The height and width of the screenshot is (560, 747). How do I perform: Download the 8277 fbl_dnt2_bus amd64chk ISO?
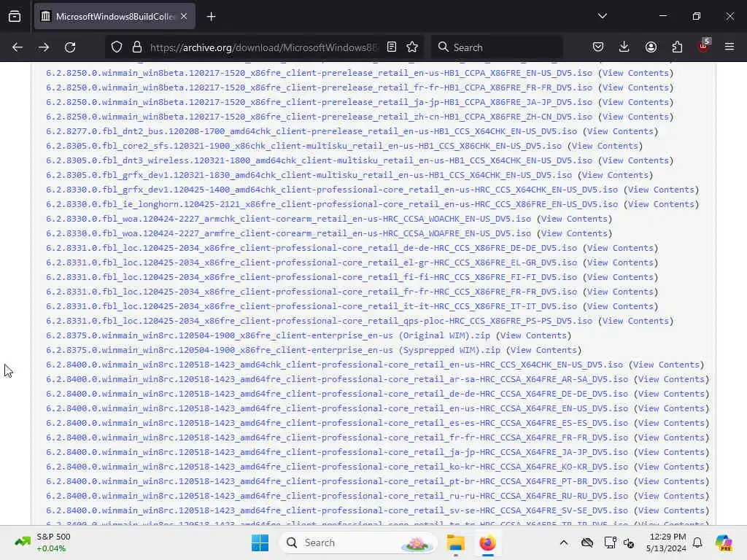[x=311, y=131]
